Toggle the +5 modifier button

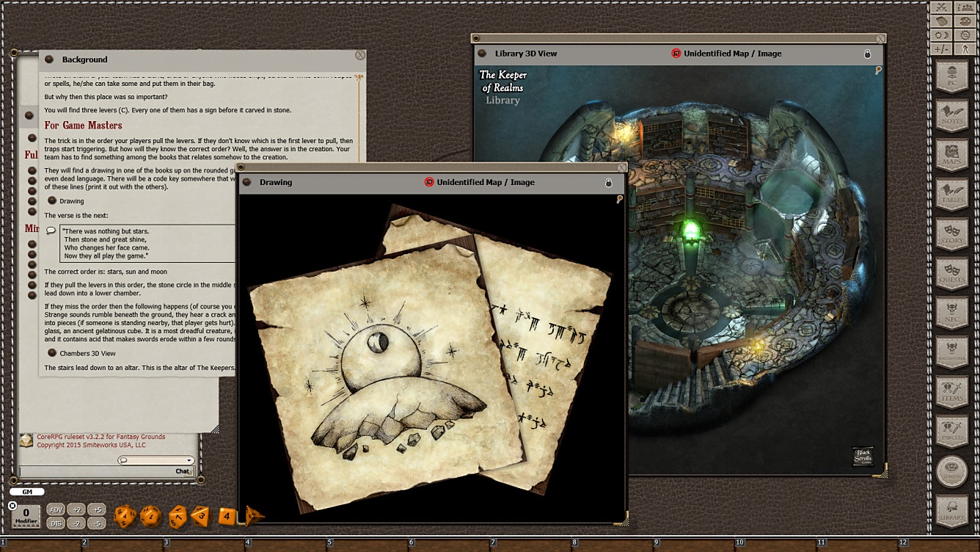(96, 509)
